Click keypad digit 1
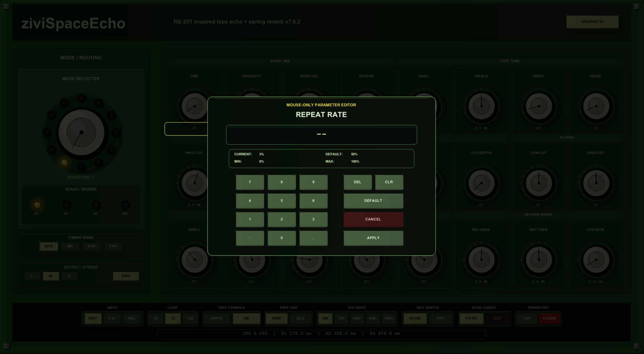This screenshot has height=354, width=644. [x=250, y=219]
